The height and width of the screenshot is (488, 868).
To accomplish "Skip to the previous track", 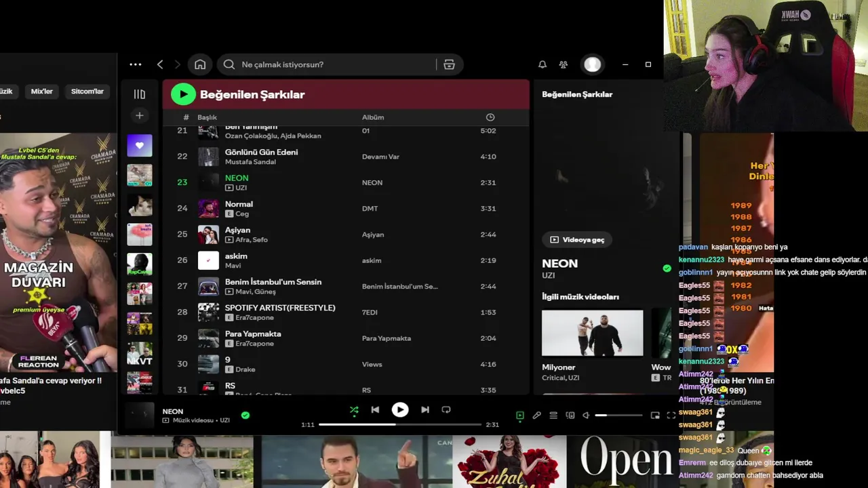I will pos(375,409).
